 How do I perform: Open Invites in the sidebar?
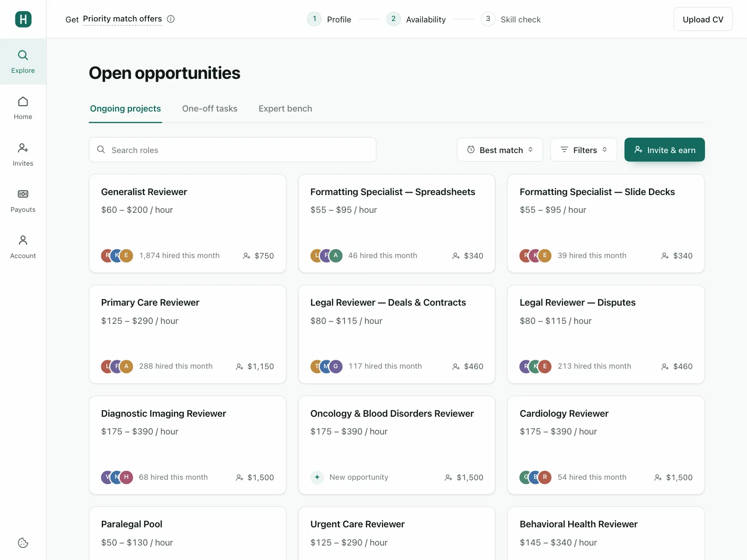click(23, 154)
